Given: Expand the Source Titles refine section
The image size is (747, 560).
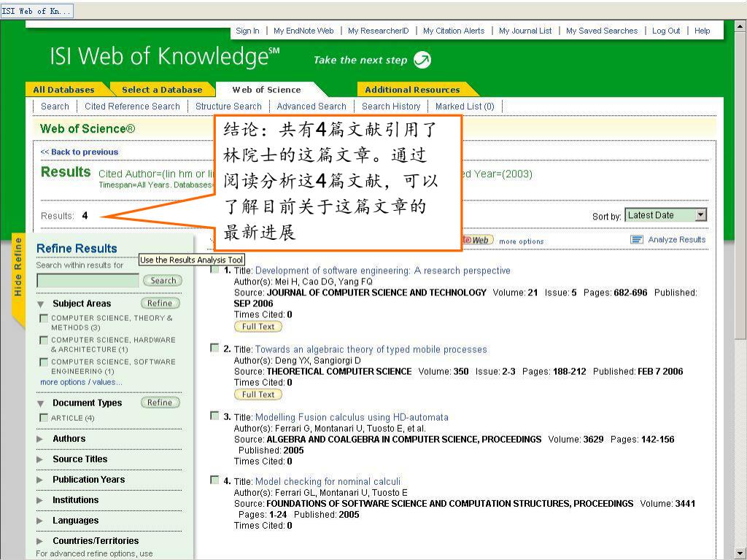Looking at the screenshot, I should 40,459.
